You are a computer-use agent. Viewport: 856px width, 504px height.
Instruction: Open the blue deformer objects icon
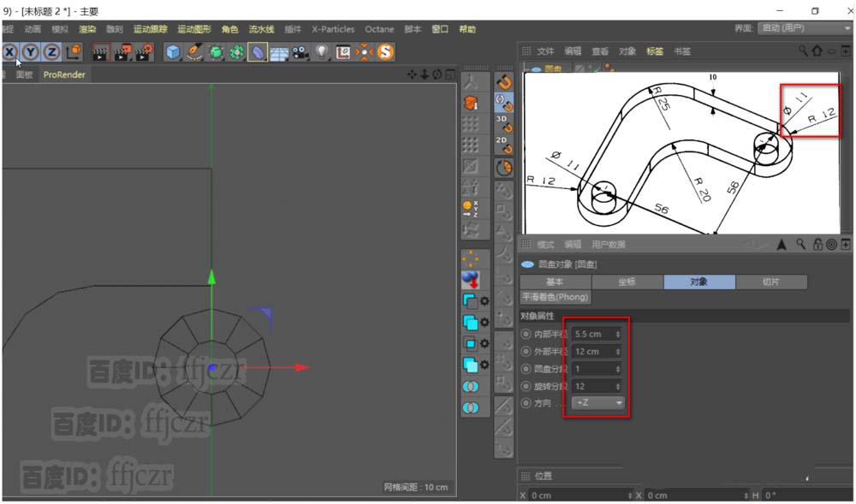pyautogui.click(x=258, y=52)
